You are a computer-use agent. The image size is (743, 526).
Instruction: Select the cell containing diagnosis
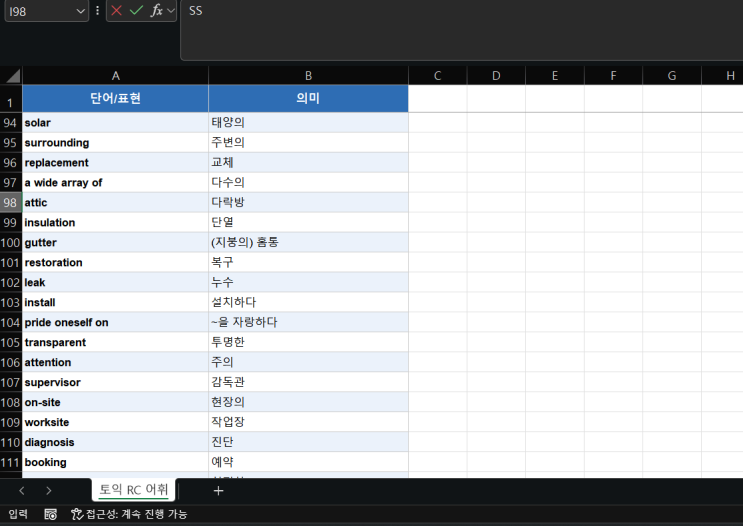coord(116,442)
